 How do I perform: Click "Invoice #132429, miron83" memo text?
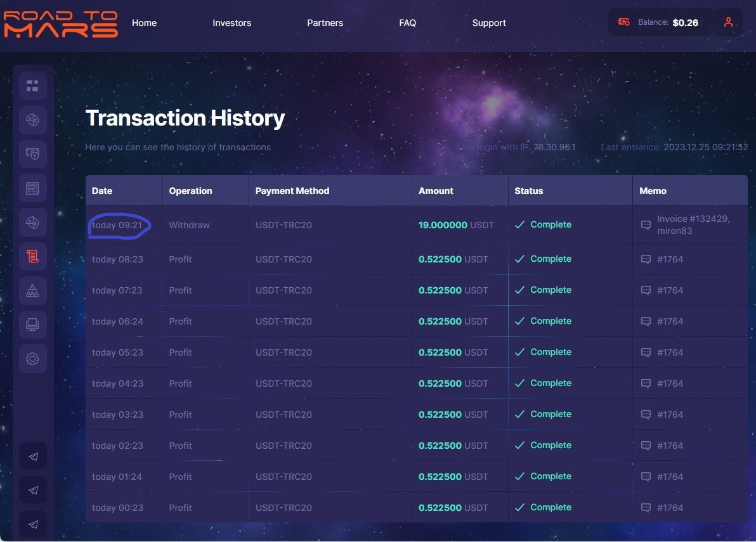coord(693,224)
